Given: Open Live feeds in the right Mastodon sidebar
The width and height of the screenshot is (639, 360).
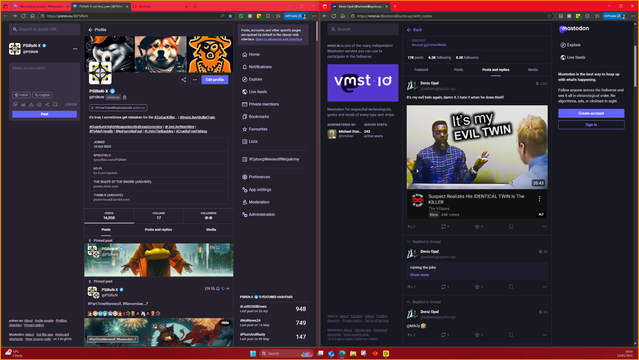Looking at the screenshot, I should 573,57.
